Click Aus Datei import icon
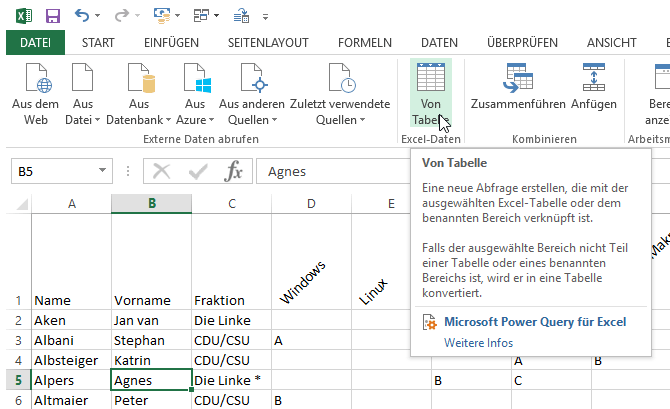This screenshot has width=670, height=409. pos(82,77)
